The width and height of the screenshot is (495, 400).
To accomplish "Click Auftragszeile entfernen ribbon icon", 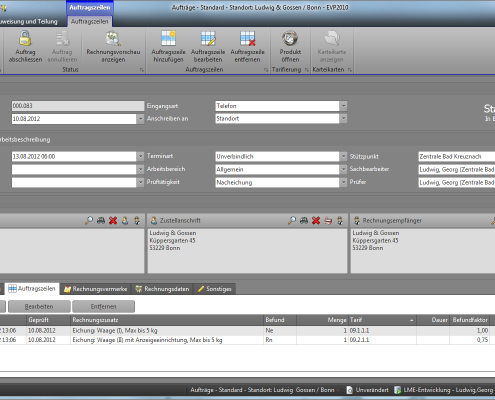I will (x=247, y=39).
